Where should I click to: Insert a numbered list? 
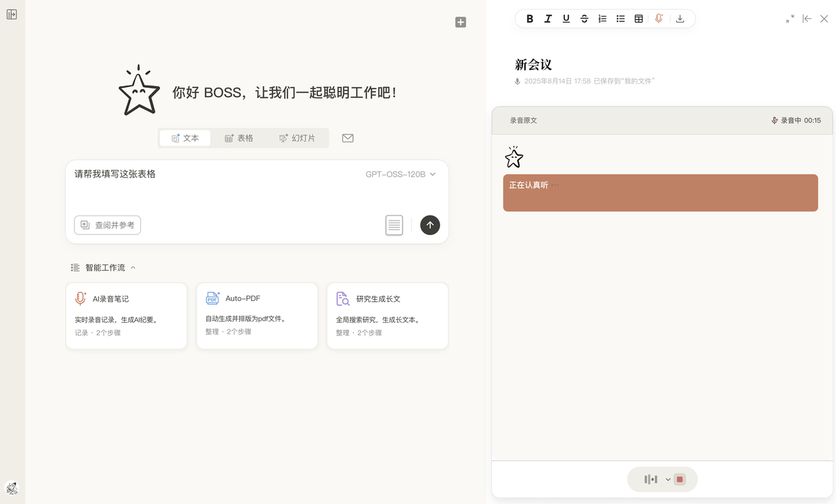602,19
